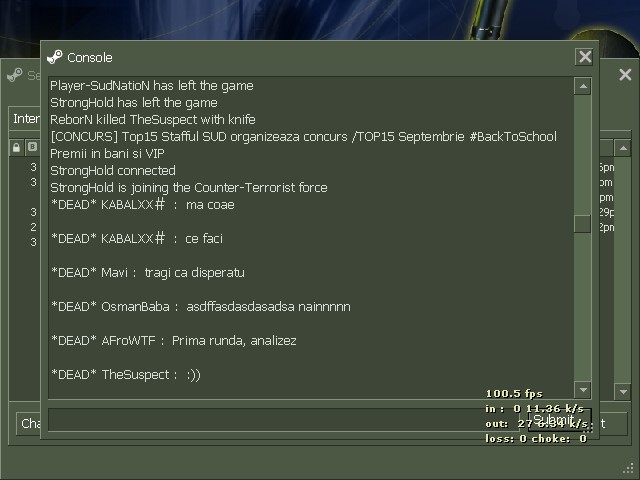Click the Steam logo in Console title bar
Viewport: 640px width, 480px height.
click(55, 57)
